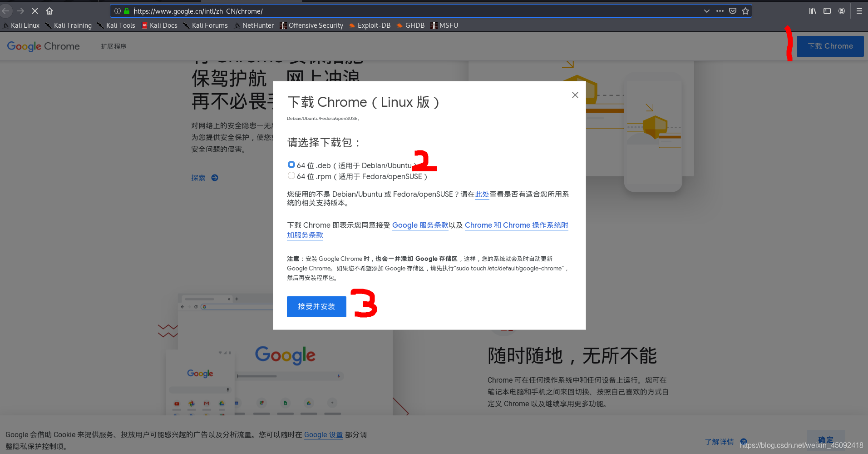The width and height of the screenshot is (868, 454).
Task: Click the browser back arrow
Action: point(6,11)
